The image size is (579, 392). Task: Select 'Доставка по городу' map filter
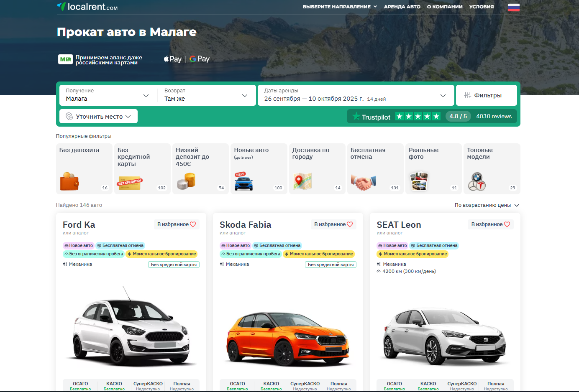point(317,169)
